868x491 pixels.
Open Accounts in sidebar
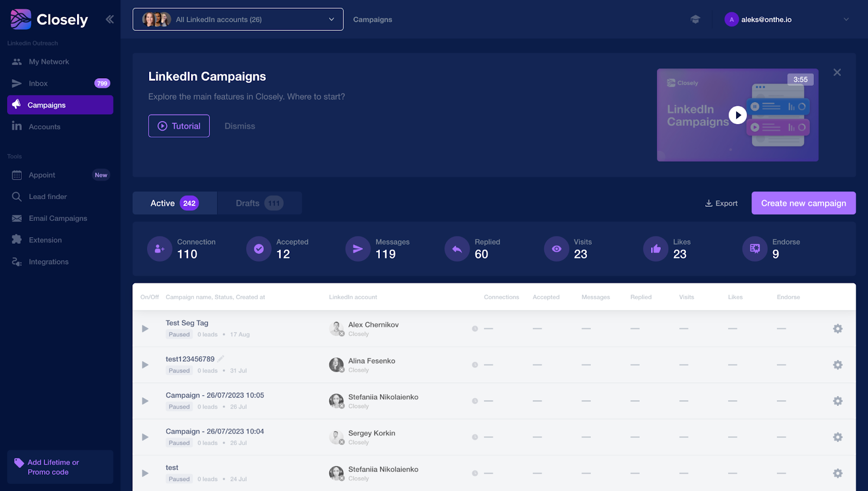click(60, 127)
